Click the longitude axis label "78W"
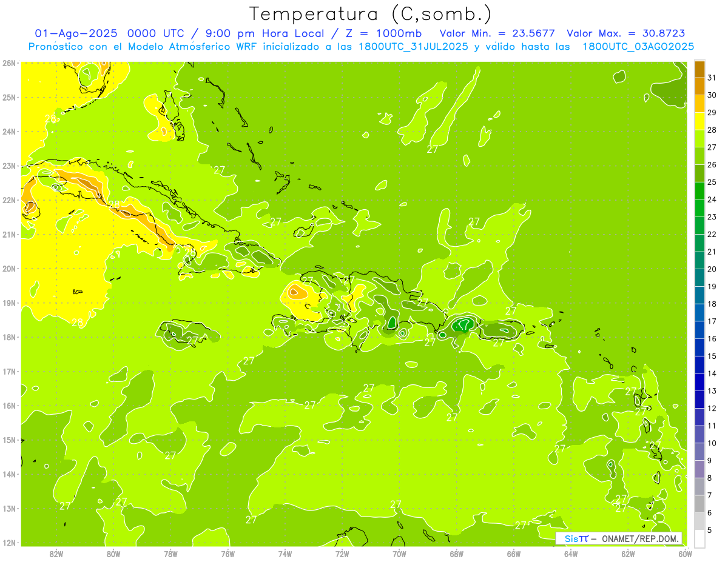 [170, 554]
